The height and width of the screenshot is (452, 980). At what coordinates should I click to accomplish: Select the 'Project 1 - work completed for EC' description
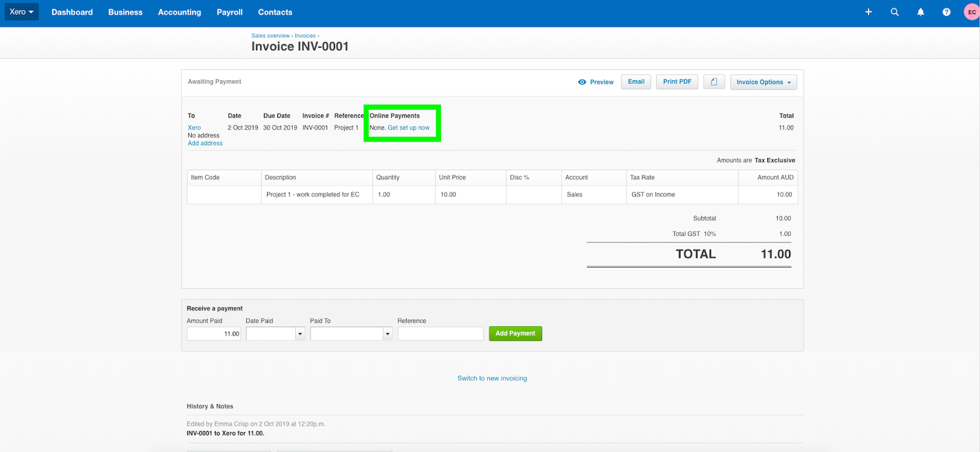point(312,195)
